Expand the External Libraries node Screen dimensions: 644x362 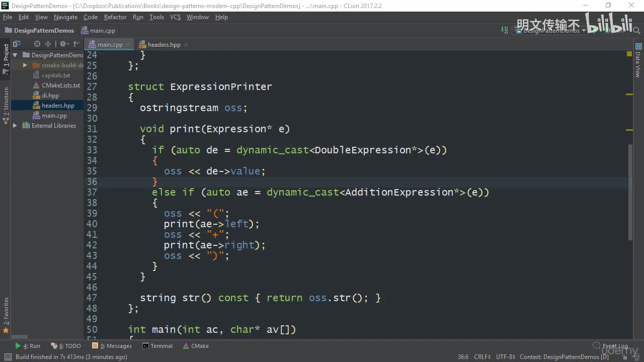pos(15,126)
